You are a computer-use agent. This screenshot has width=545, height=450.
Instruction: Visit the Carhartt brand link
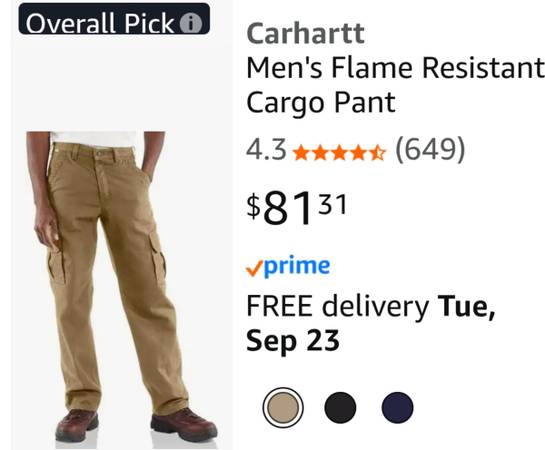[x=305, y=34]
